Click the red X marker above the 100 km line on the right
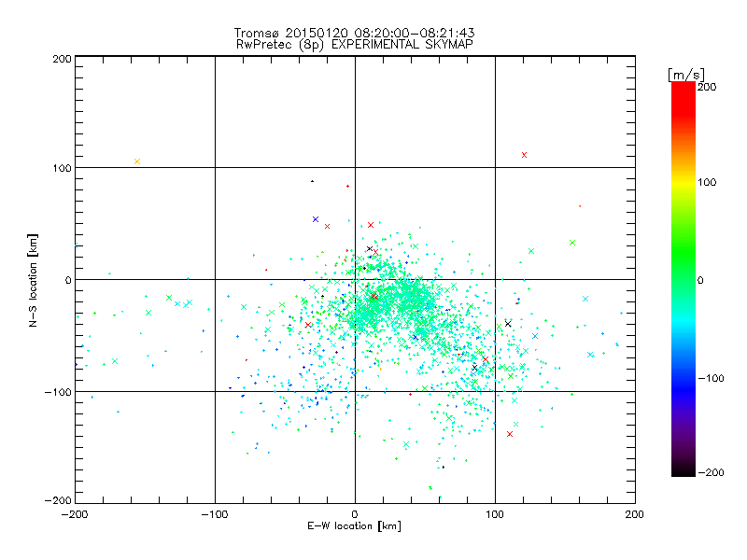This screenshot has height=560, width=747. (525, 155)
